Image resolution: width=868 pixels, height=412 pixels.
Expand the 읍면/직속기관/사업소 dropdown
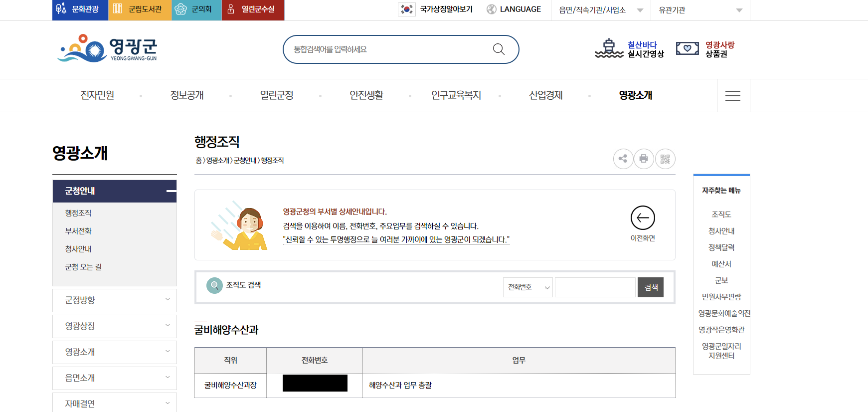(601, 10)
